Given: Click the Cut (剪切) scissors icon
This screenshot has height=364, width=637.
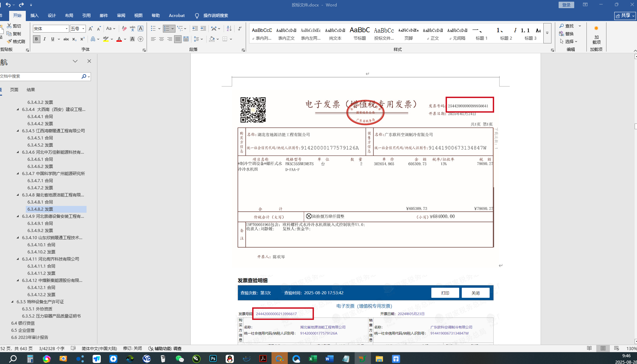Looking at the screenshot, I should [x=9, y=26].
